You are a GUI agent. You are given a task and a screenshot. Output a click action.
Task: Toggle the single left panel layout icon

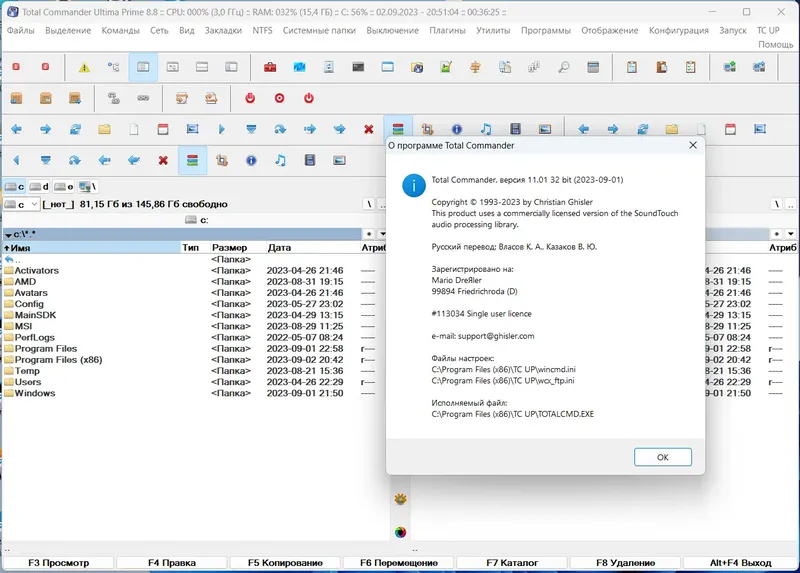point(231,67)
